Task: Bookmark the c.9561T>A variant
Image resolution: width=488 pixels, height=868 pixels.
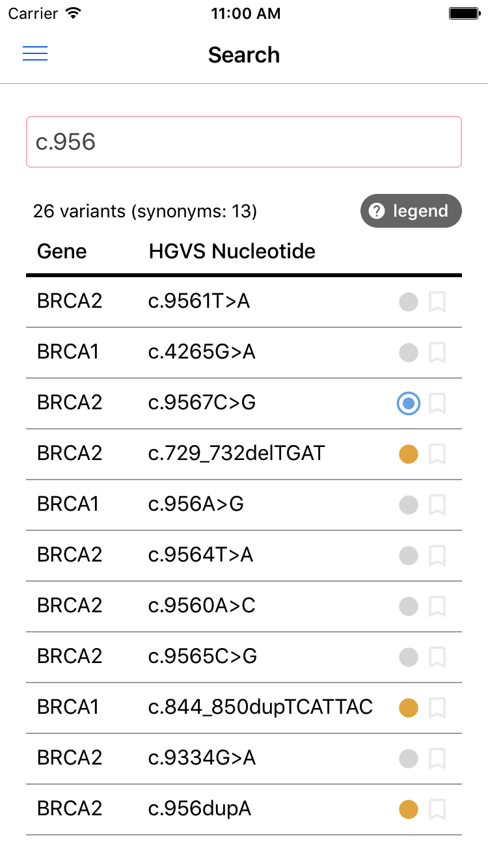Action: point(437,302)
